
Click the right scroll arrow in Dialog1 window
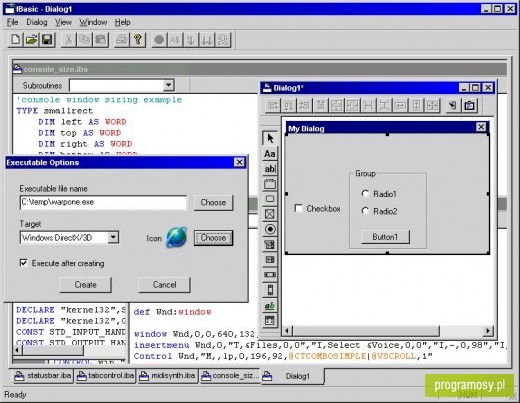488,331
